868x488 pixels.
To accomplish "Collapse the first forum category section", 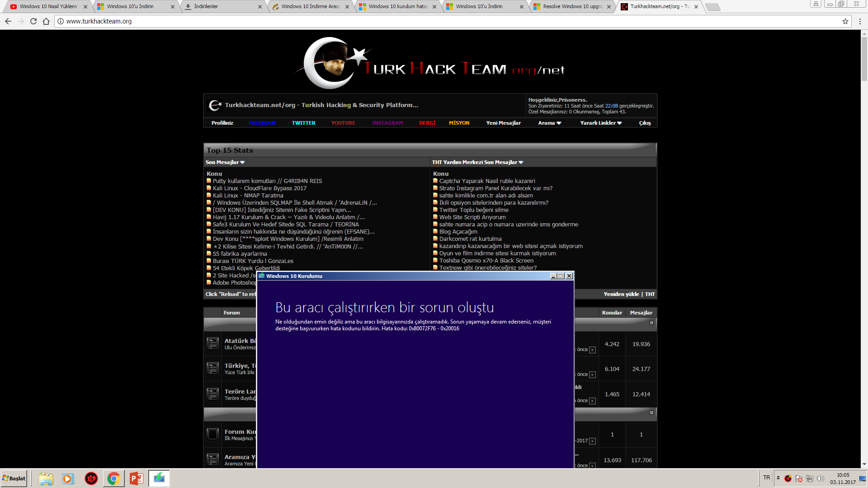I will pyautogui.click(x=651, y=323).
